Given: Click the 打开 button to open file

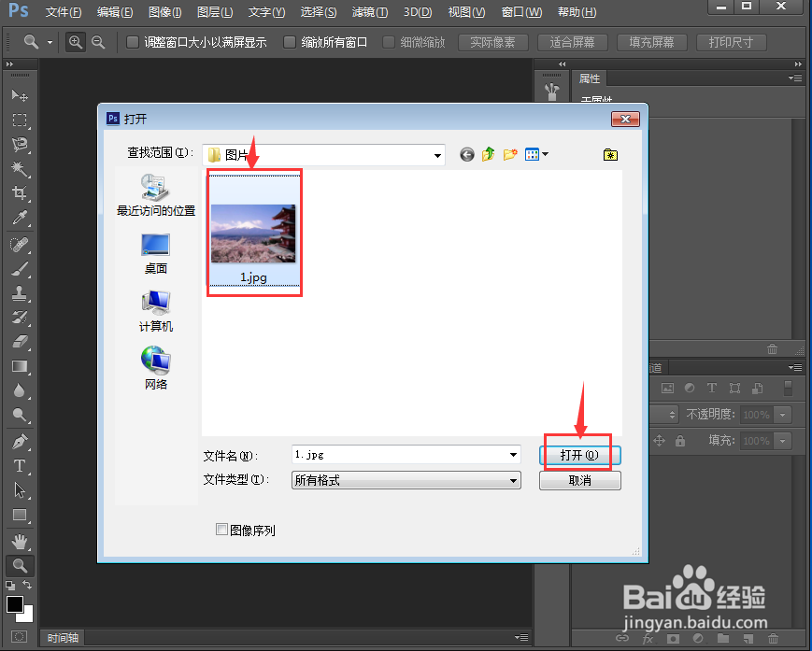Looking at the screenshot, I should [579, 454].
